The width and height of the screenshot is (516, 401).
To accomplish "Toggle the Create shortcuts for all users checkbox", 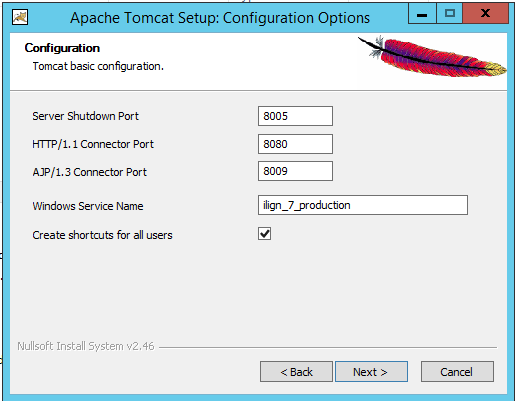I will coord(264,234).
